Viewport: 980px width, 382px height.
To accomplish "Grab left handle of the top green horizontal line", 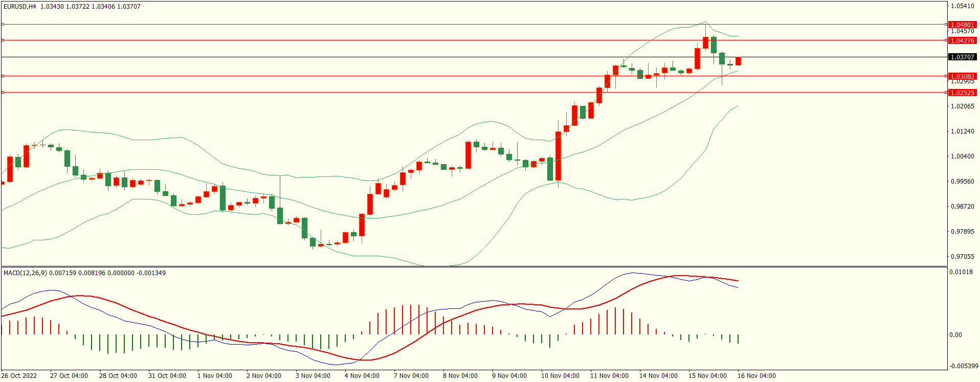I will point(3,24).
